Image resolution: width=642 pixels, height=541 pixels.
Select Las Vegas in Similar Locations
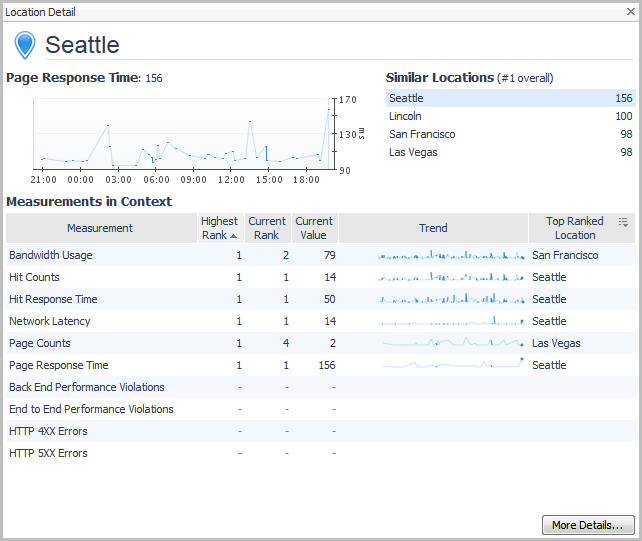(413, 152)
